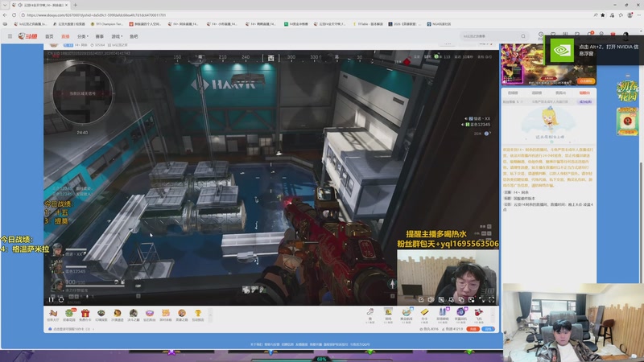Click the page vertical scrollbar
The height and width of the screenshot is (362, 644).
tap(641, 222)
